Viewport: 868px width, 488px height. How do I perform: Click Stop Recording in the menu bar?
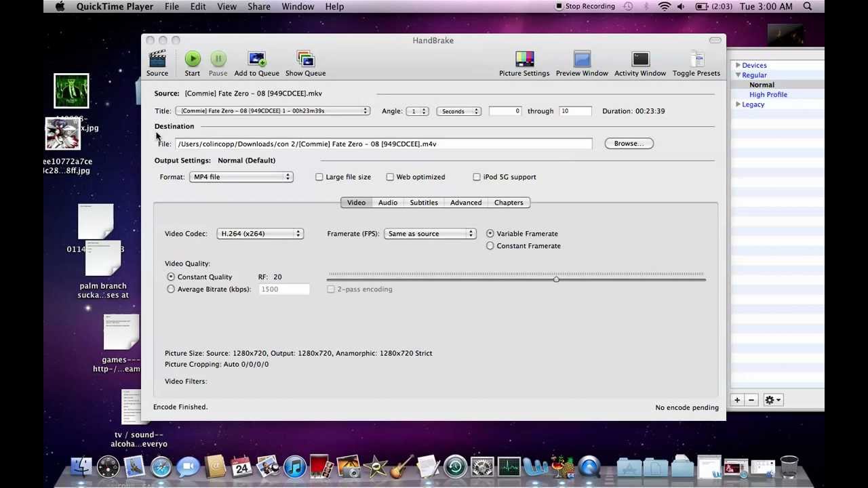point(585,6)
